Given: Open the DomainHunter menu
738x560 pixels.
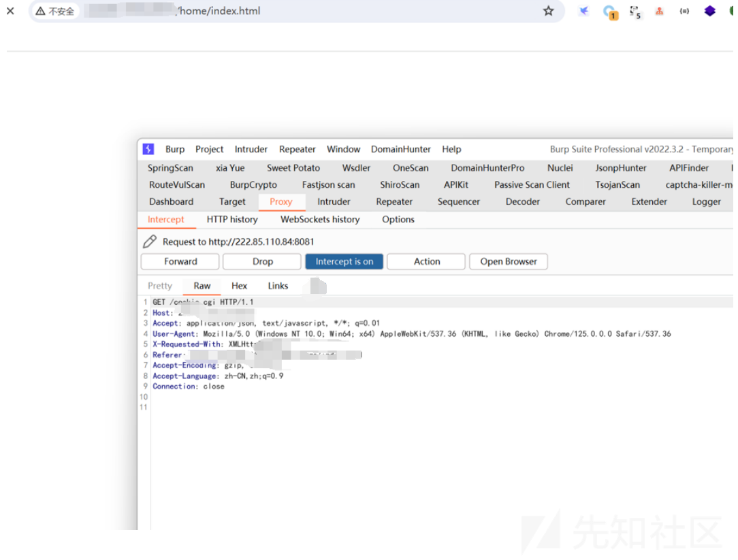Looking at the screenshot, I should (x=400, y=149).
